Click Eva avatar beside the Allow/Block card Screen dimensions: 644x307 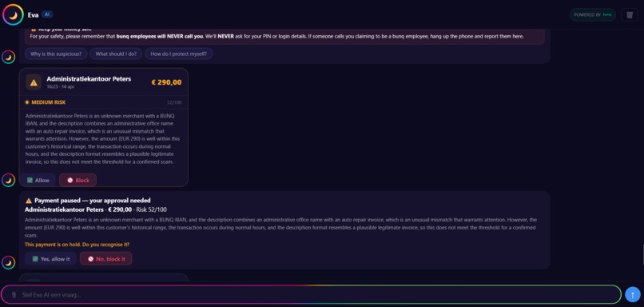(8, 180)
